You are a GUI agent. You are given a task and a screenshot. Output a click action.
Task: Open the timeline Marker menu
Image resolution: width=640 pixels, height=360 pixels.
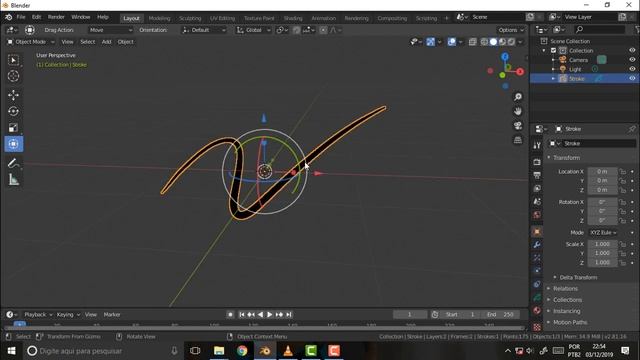112,315
